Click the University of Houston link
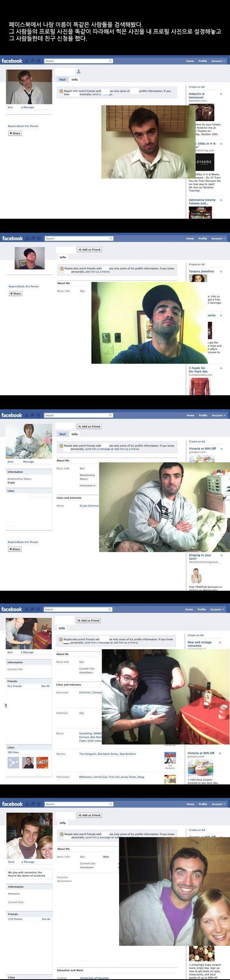Viewport: 230px width, 980px height. coord(94,978)
